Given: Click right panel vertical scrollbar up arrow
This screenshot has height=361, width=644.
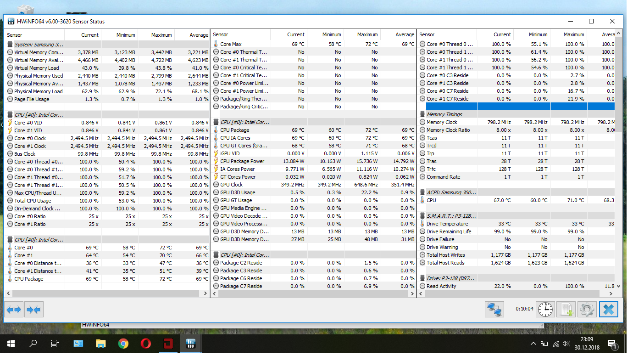Looking at the screenshot, I should point(619,34).
